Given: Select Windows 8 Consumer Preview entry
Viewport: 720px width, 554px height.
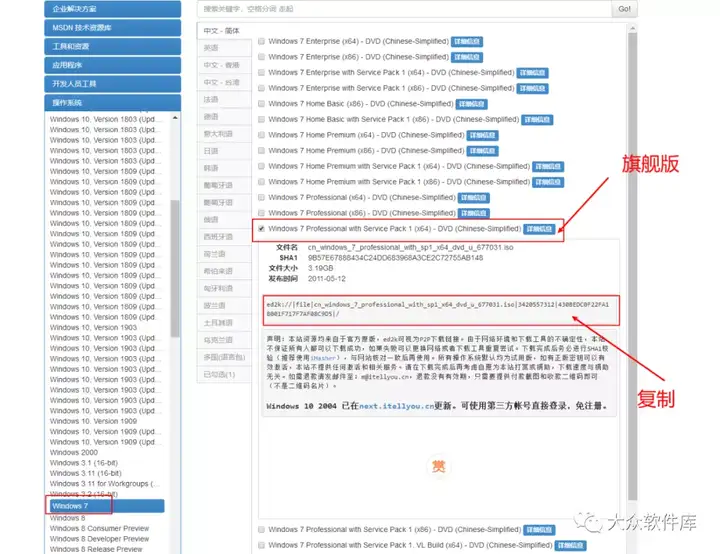Looking at the screenshot, I should point(99,528).
